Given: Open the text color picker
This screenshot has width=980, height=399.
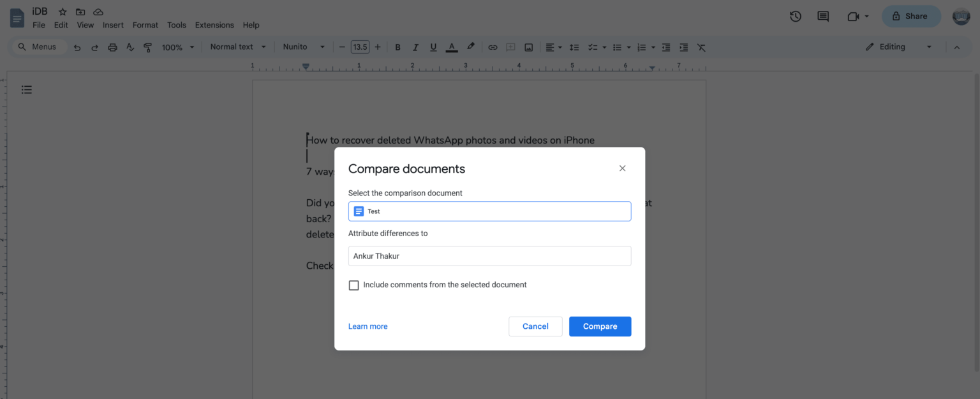Looking at the screenshot, I should [452, 47].
